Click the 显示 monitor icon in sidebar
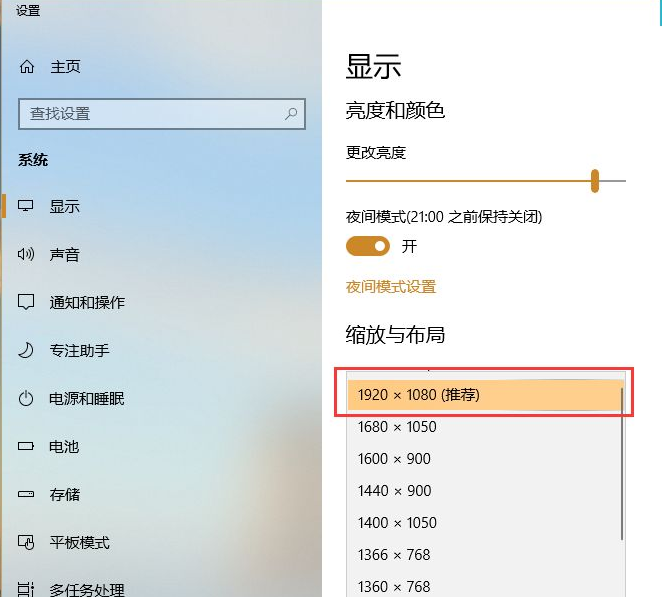The height and width of the screenshot is (597, 662). pos(27,207)
